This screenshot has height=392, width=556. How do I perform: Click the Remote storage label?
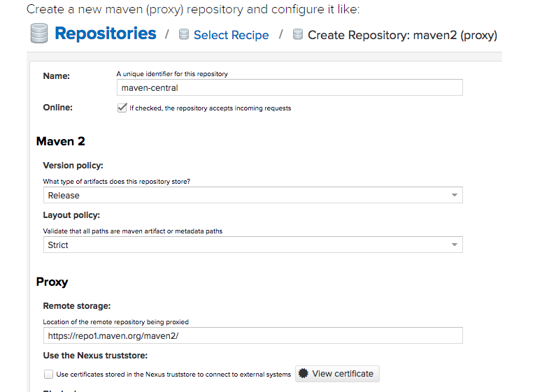coord(77,306)
